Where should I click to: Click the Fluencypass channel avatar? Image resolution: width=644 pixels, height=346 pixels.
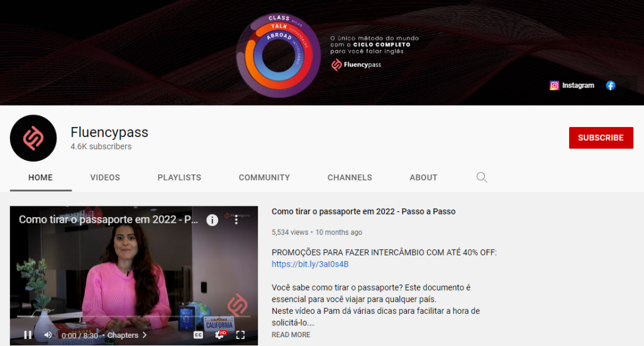click(33, 138)
